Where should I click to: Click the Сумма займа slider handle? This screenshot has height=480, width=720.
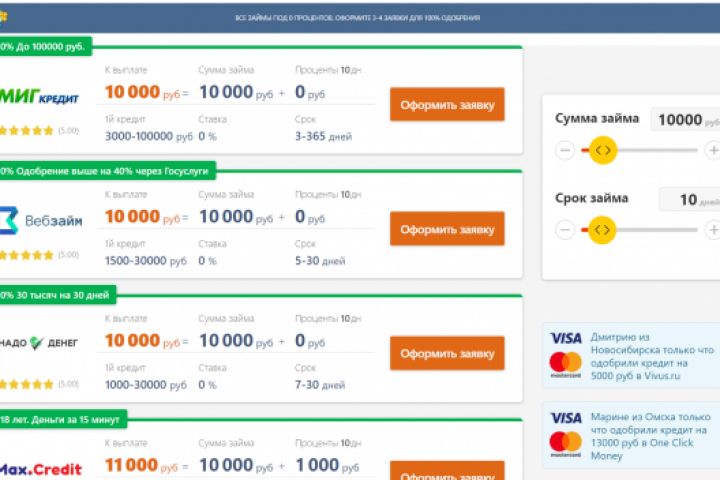coord(602,150)
